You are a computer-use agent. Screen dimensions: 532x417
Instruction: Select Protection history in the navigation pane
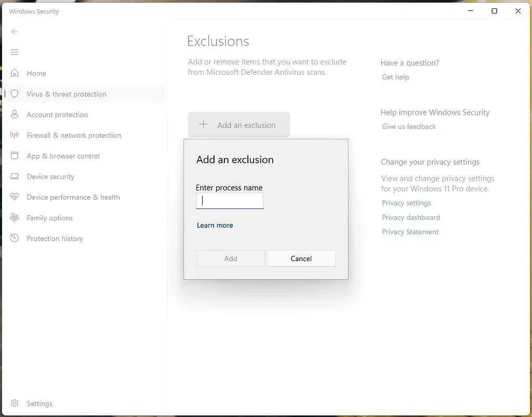55,238
